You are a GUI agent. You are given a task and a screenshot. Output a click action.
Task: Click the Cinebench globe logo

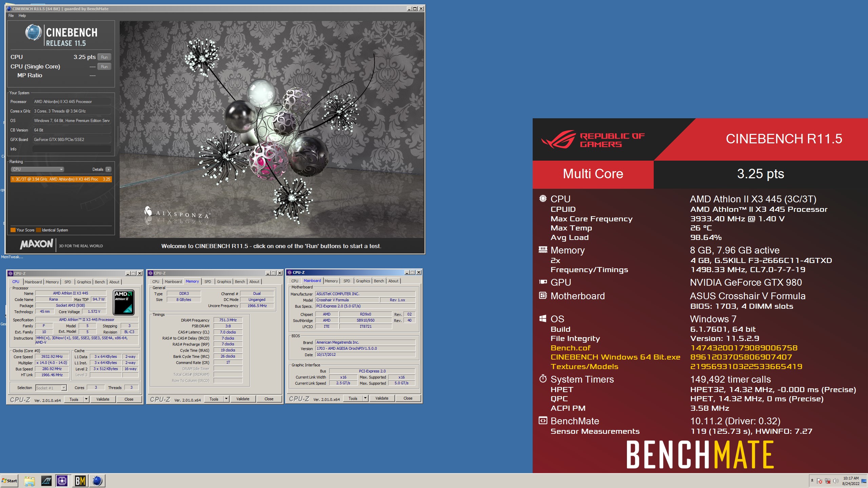(x=34, y=33)
